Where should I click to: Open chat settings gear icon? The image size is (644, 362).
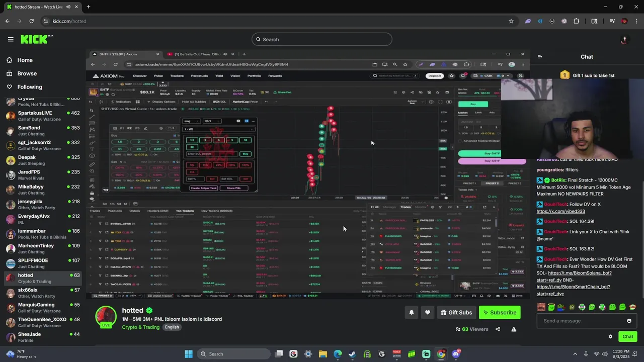coord(610,337)
